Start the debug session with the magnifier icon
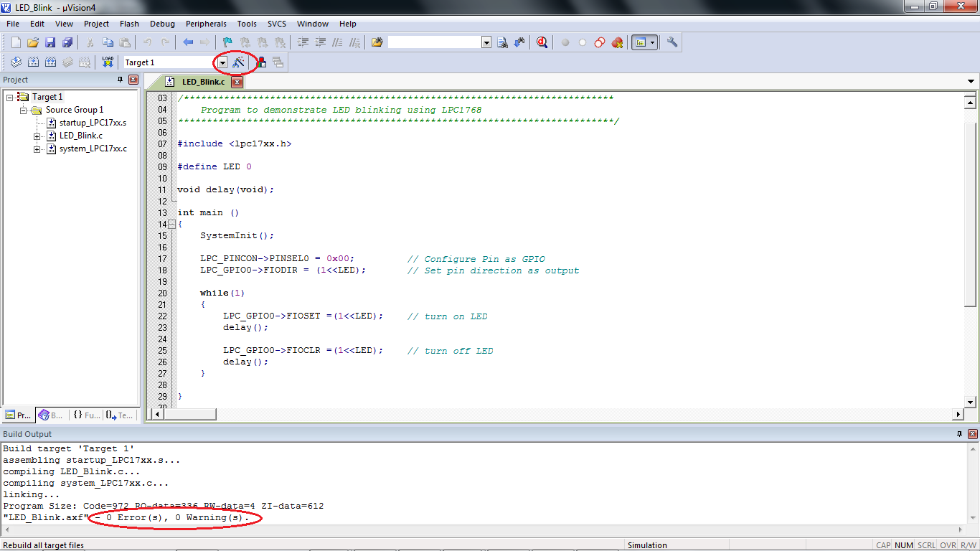Screen dimensions: 980x551 542,43
